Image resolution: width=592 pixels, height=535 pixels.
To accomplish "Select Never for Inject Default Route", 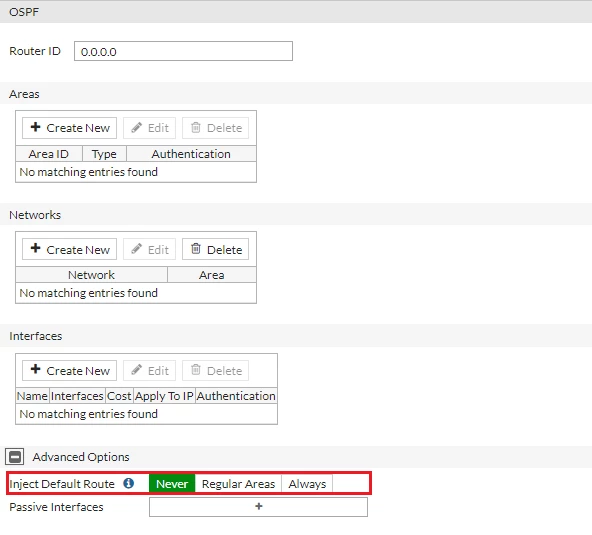I will [172, 484].
